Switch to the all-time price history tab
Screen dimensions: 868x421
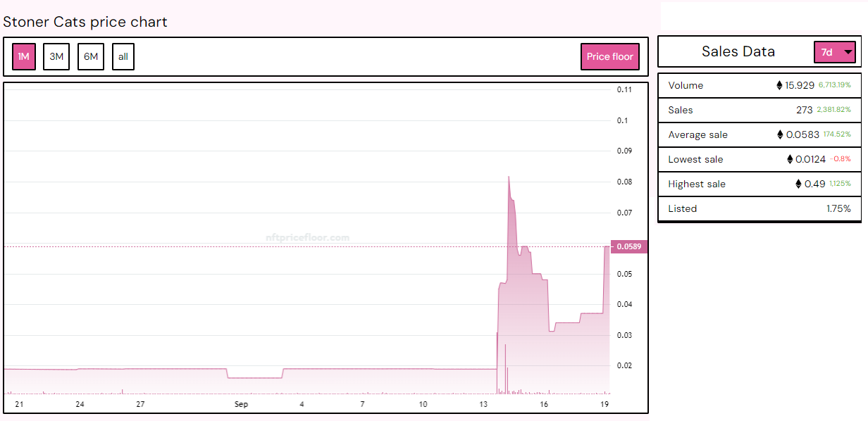tap(123, 56)
